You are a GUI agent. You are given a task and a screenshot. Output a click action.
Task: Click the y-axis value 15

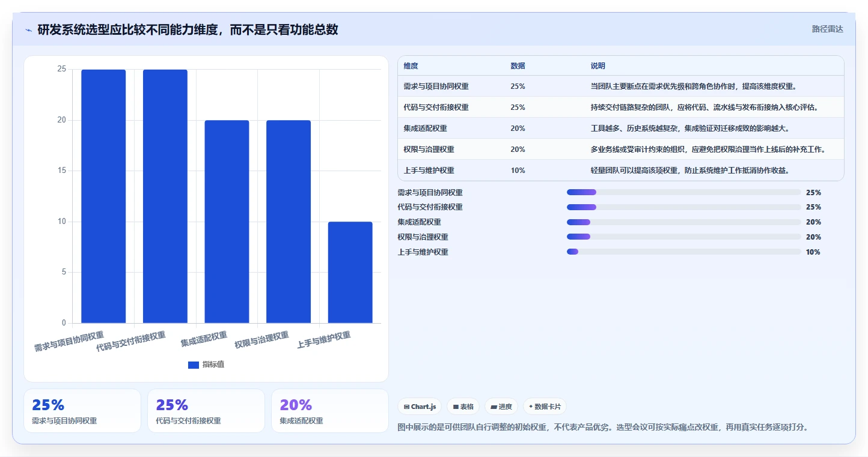pos(62,171)
